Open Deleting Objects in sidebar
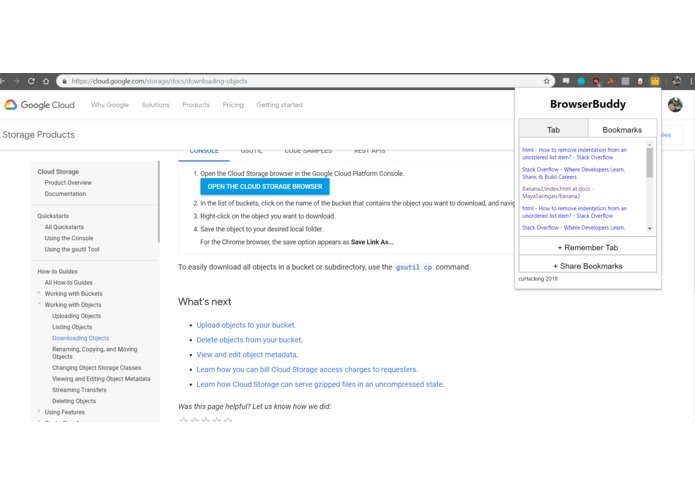 pos(74,401)
